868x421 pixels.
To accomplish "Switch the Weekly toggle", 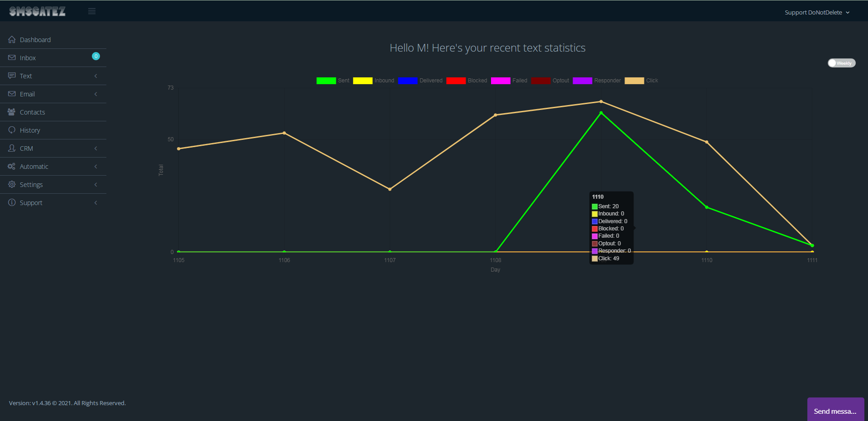I will (841, 63).
